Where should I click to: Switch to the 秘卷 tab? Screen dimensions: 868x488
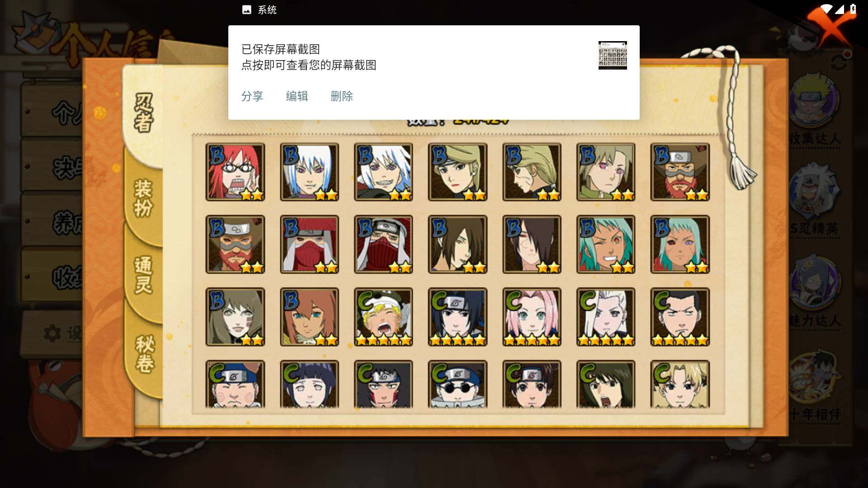coord(145,353)
